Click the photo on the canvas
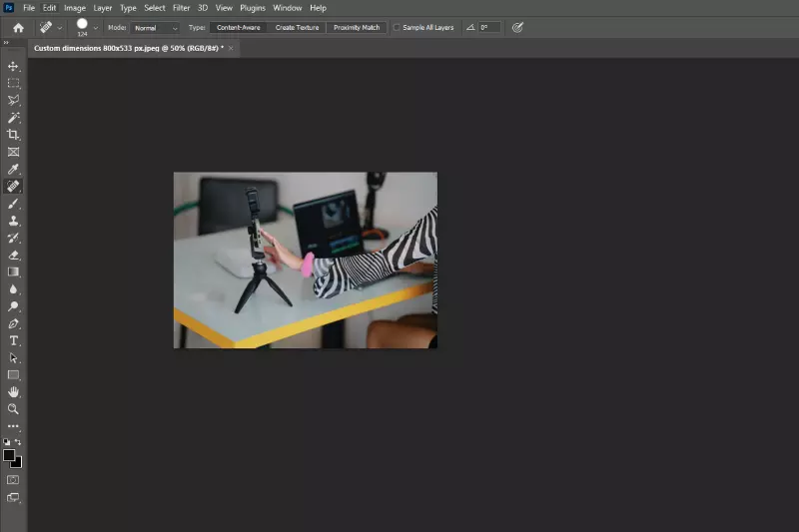This screenshot has height=532, width=799. [x=306, y=261]
